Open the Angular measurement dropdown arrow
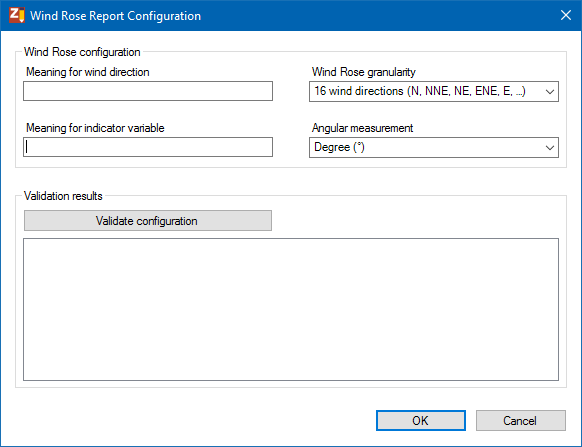 [x=550, y=147]
